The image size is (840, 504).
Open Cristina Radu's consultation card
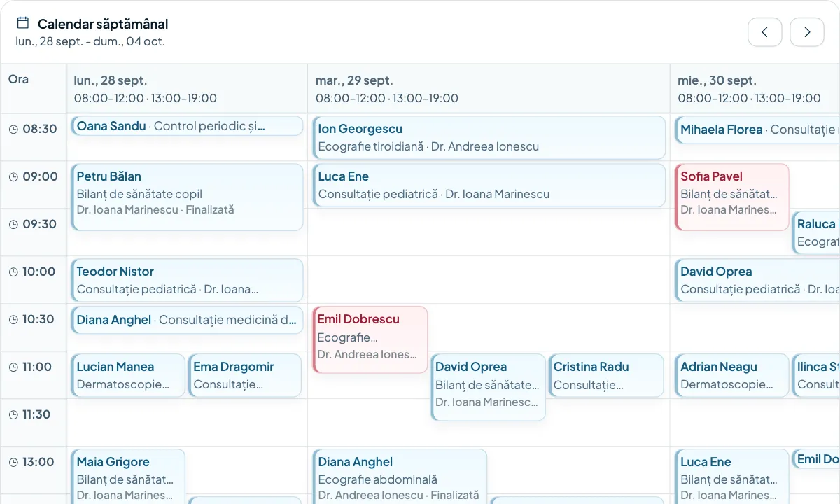(x=606, y=375)
